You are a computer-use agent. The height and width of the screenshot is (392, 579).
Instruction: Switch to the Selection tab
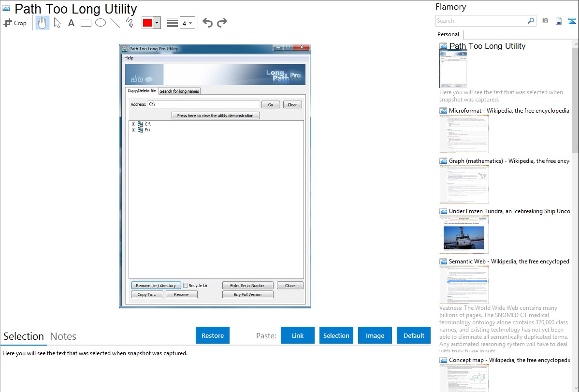pos(24,336)
